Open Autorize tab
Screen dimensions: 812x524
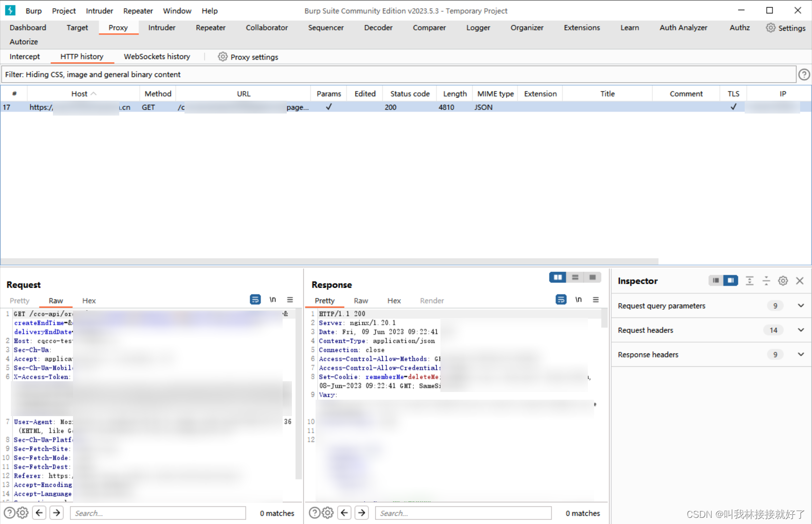point(24,42)
